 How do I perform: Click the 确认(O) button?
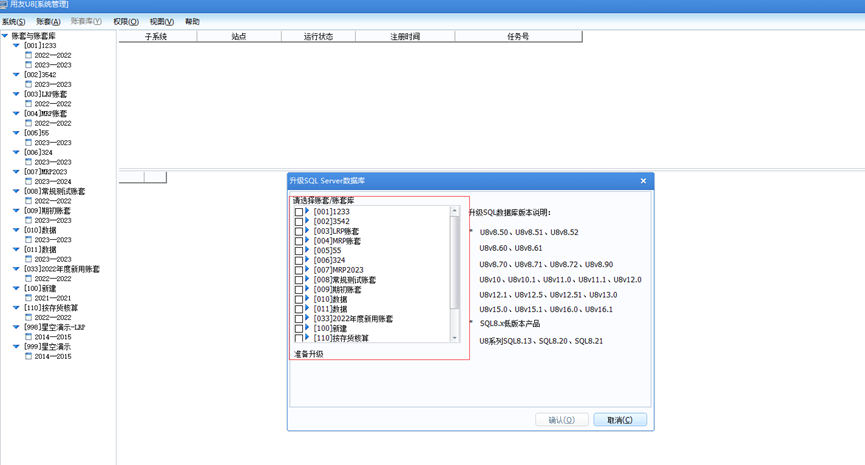click(562, 420)
